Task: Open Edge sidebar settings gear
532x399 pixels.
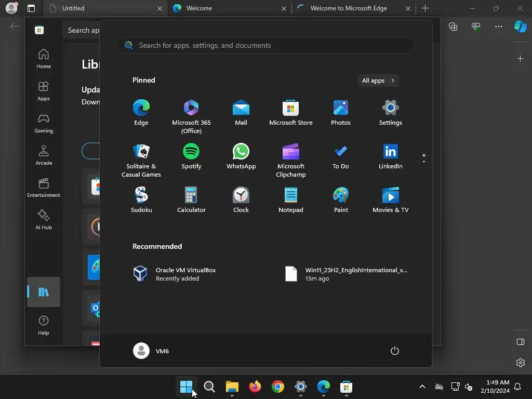Action: 520,363
